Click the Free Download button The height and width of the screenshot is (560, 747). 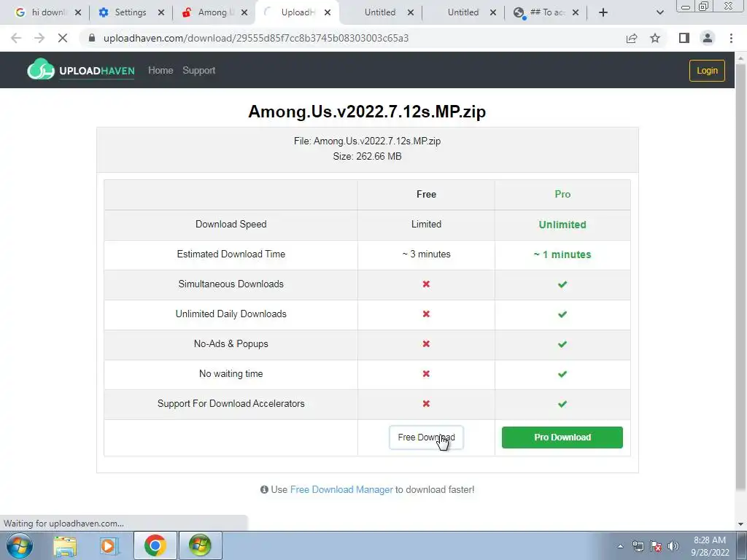click(426, 437)
